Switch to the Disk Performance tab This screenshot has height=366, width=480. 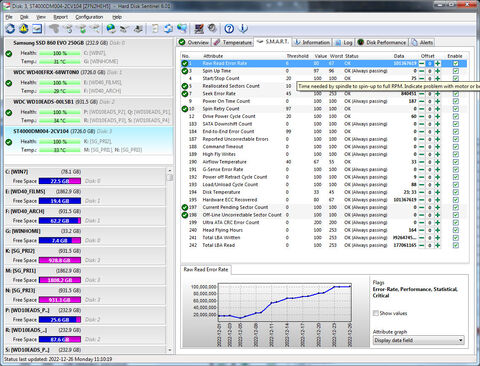coord(382,42)
